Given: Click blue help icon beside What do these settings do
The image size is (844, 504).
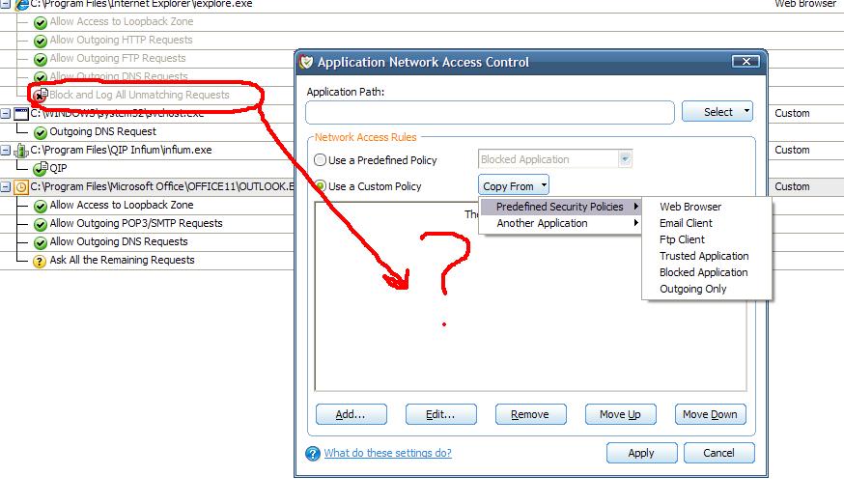Looking at the screenshot, I should (313, 454).
